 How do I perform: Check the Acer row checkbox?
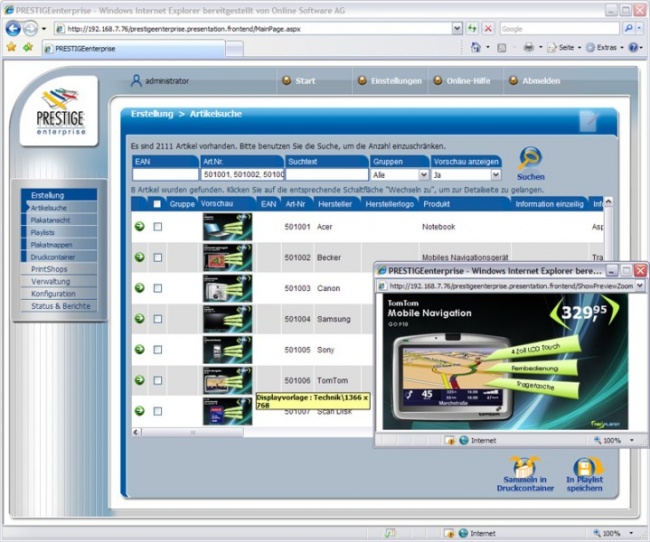(x=158, y=226)
